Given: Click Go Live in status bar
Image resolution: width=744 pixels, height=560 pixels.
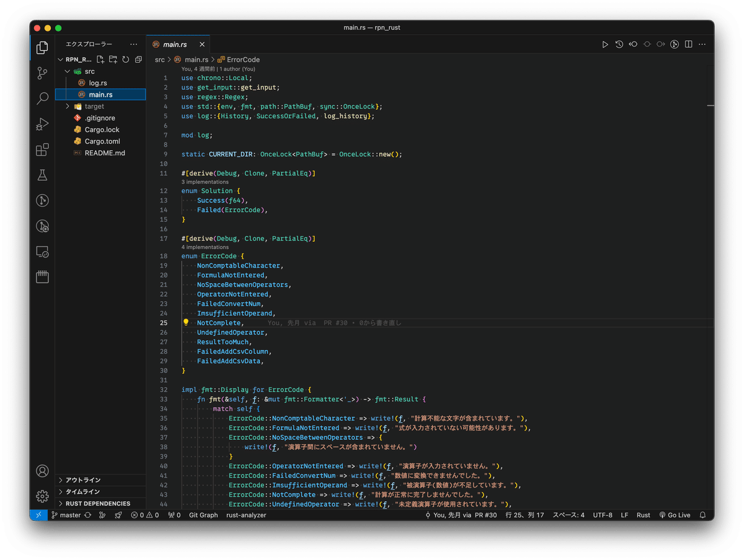Looking at the screenshot, I should (675, 515).
